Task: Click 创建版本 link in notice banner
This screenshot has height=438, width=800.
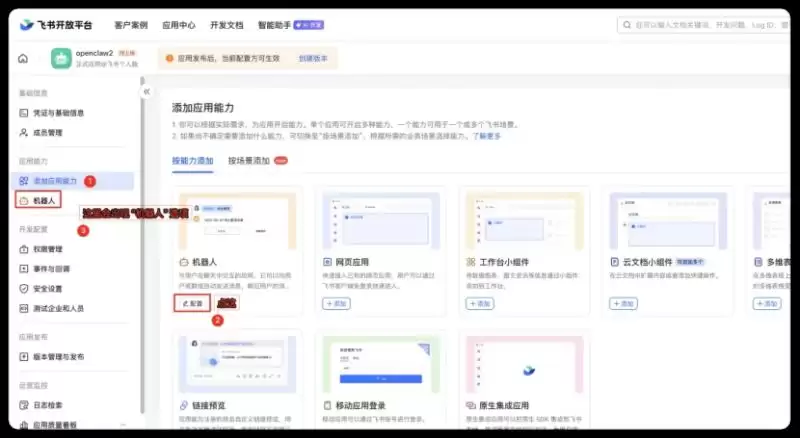Action: tap(313, 59)
